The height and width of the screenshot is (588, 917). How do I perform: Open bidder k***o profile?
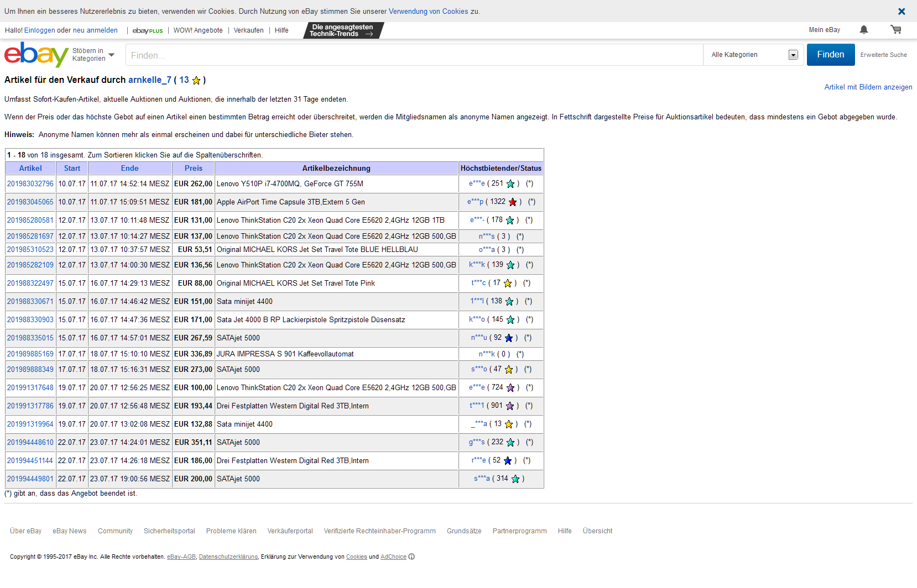(477, 319)
